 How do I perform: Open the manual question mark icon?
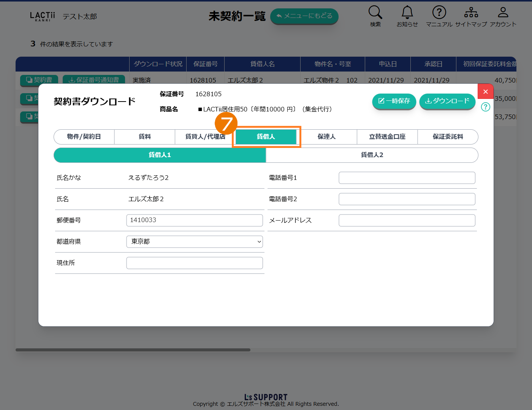click(x=439, y=13)
